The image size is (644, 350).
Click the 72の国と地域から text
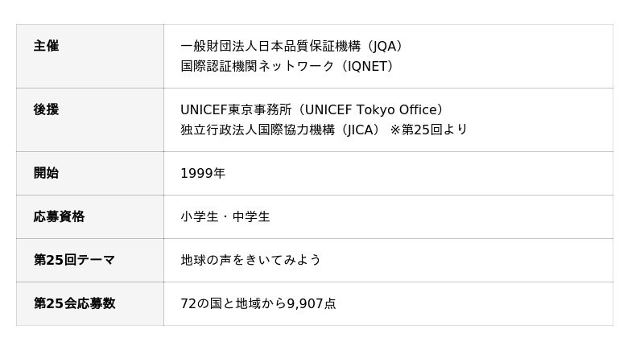pyautogui.click(x=233, y=304)
